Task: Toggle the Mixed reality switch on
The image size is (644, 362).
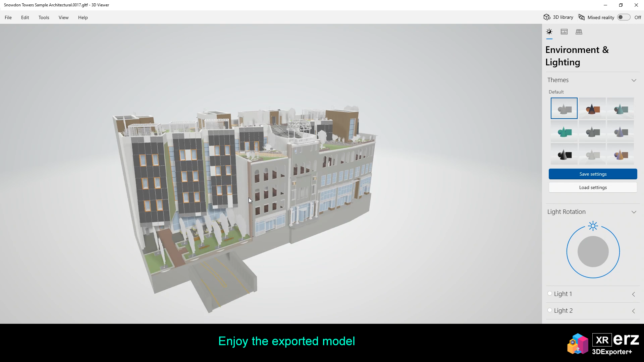Action: (x=624, y=17)
